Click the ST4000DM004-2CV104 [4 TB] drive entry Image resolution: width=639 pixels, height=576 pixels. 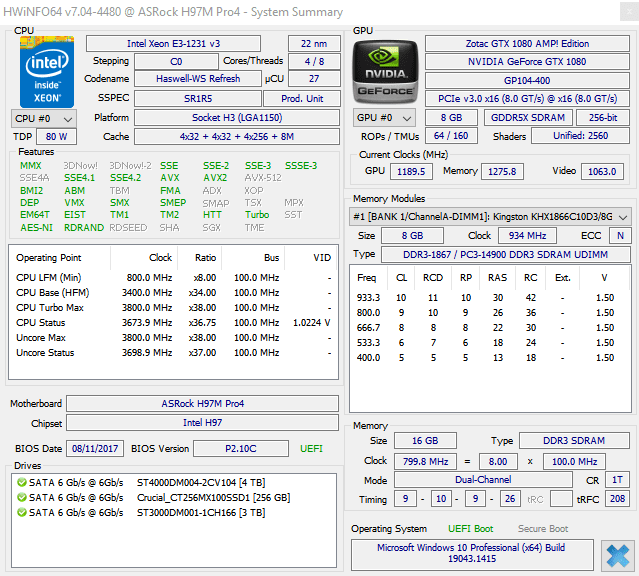coord(201,483)
